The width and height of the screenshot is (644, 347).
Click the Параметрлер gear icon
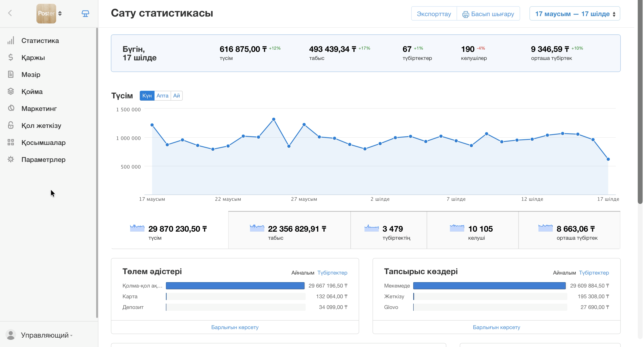pyautogui.click(x=11, y=159)
